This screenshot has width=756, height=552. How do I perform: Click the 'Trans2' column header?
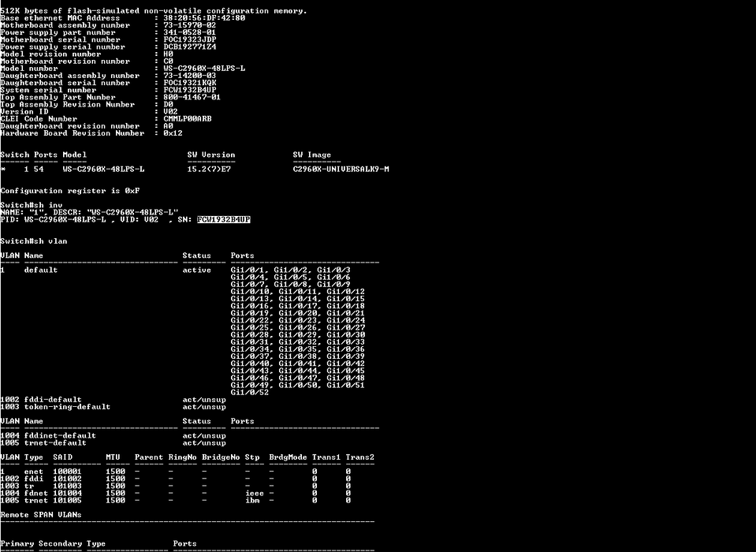360,457
